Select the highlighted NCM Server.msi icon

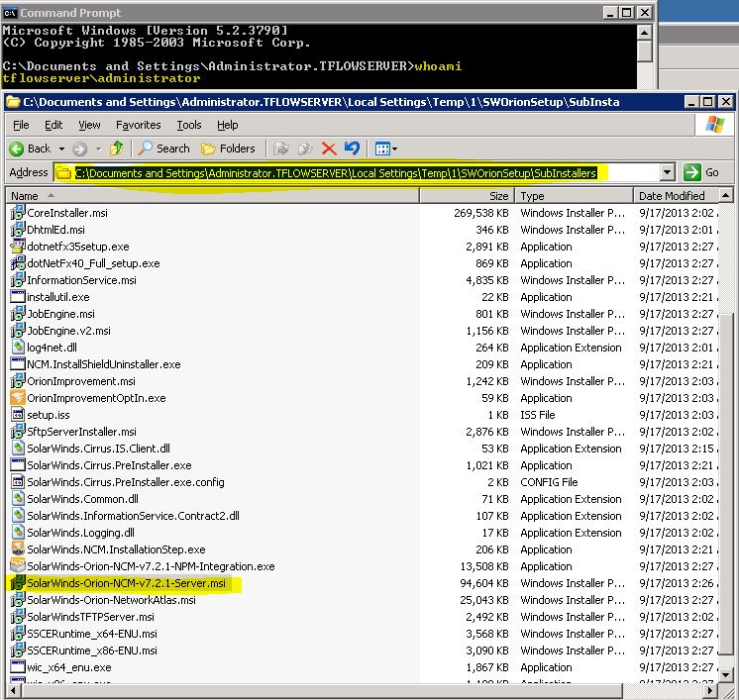pos(18,583)
